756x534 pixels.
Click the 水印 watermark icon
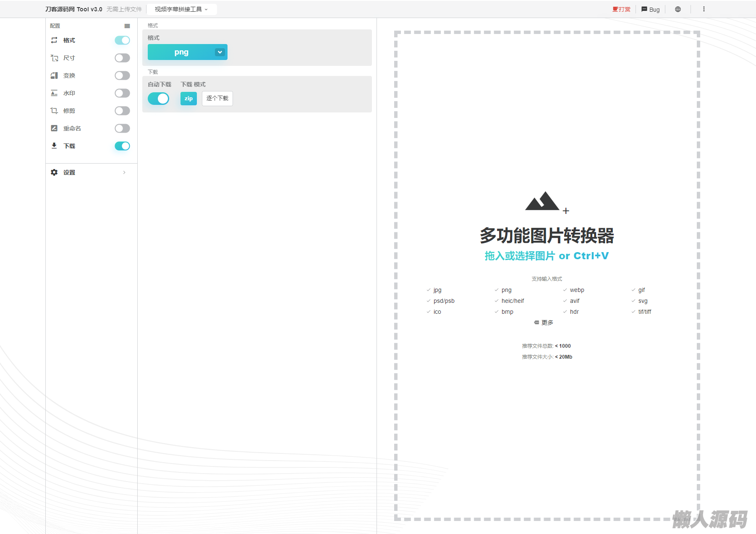54,93
